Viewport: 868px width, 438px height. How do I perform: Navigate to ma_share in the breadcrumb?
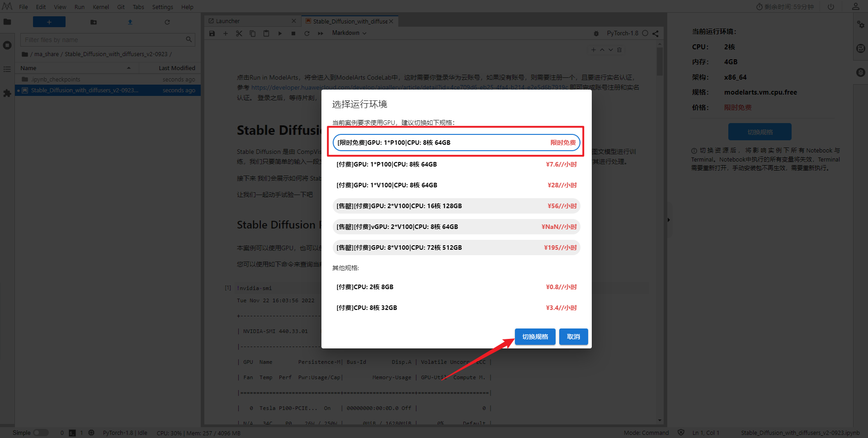click(47, 54)
